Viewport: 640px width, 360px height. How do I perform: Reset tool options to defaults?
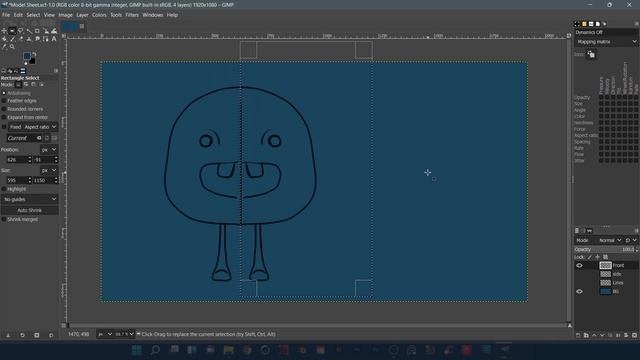point(51,335)
